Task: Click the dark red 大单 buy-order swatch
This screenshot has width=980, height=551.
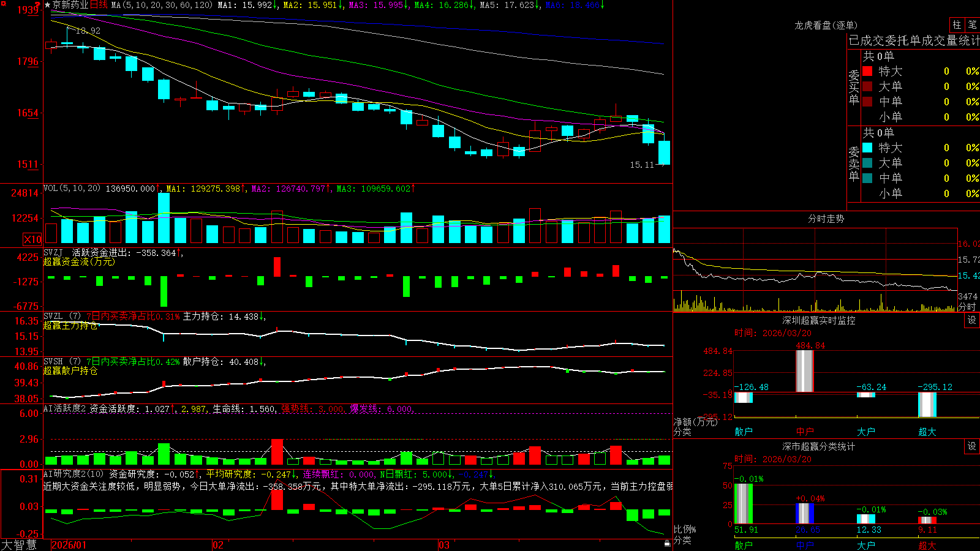Action: pos(867,86)
